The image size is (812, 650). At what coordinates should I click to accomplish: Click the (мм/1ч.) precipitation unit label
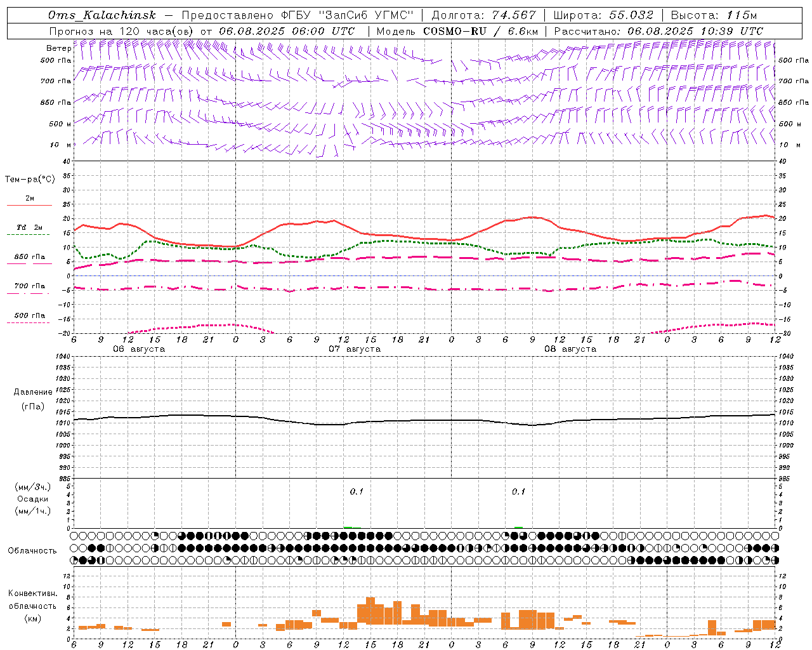click(x=33, y=511)
